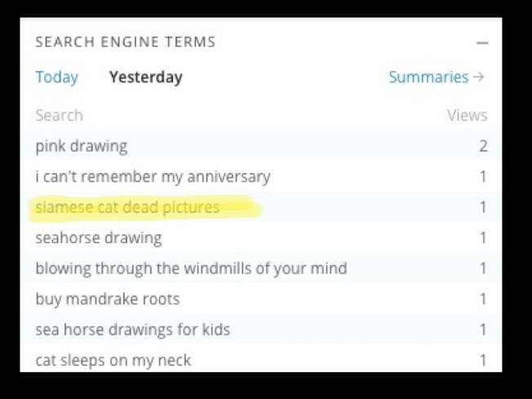
Task: Open the Summaries link
Action: (x=428, y=78)
